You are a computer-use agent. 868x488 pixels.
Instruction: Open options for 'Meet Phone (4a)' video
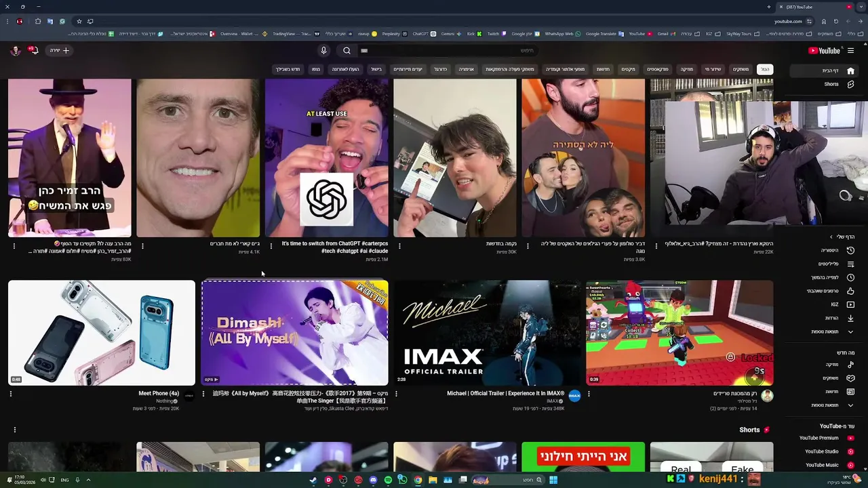coord(11,394)
